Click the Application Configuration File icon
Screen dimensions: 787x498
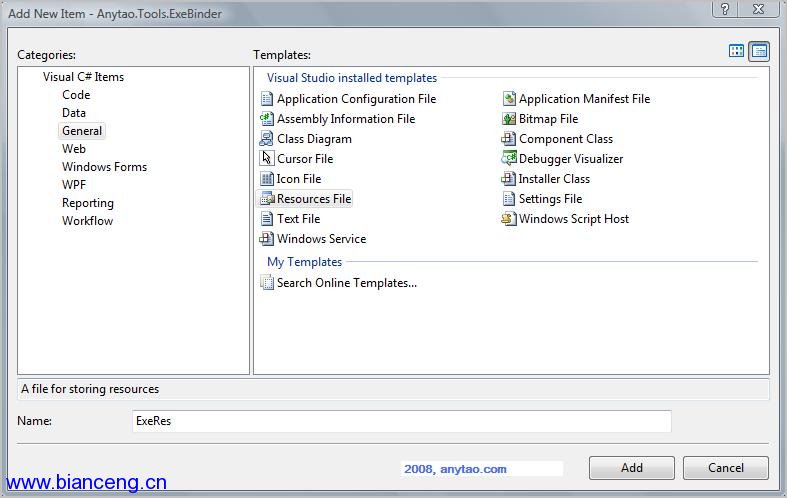267,99
